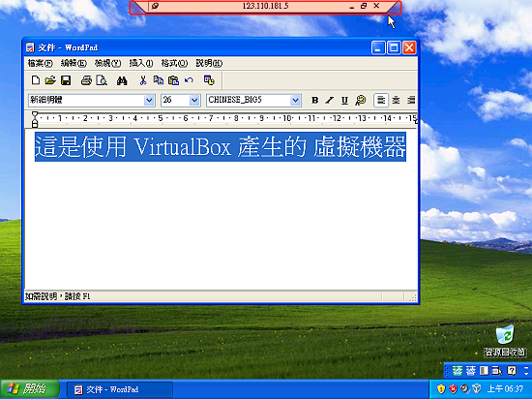This screenshot has width=532, height=399.
Task: Find text with the binoculars icon
Action: click(x=122, y=80)
